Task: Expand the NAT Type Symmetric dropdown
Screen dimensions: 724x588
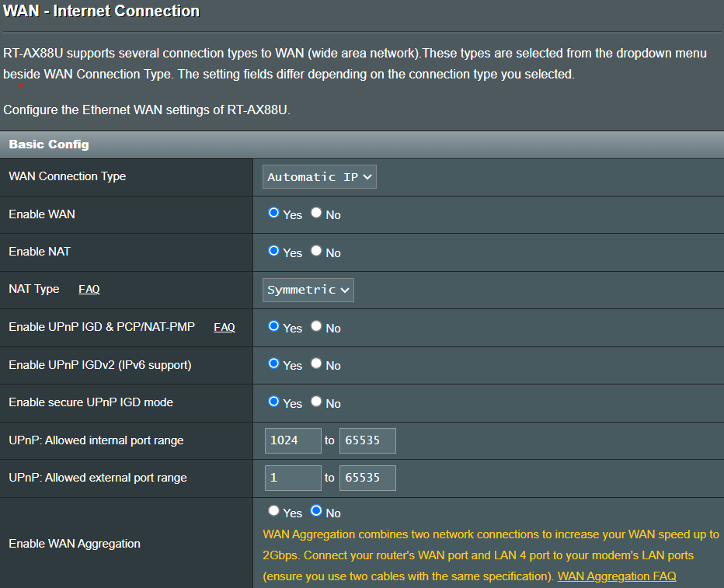Action: 308,290
